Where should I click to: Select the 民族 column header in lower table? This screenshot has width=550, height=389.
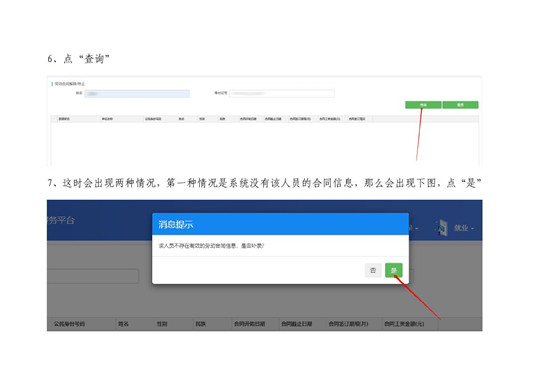tap(200, 324)
